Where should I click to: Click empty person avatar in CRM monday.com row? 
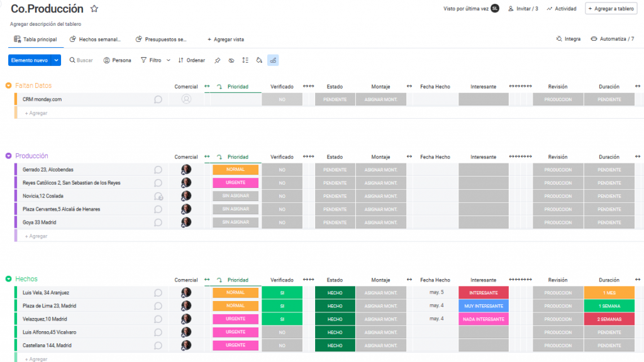(186, 99)
